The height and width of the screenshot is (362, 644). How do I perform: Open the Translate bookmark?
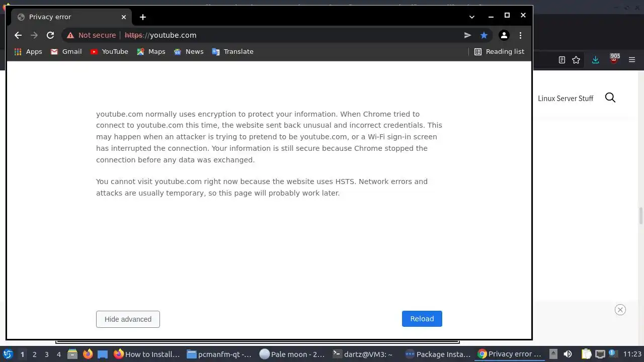(x=233, y=51)
